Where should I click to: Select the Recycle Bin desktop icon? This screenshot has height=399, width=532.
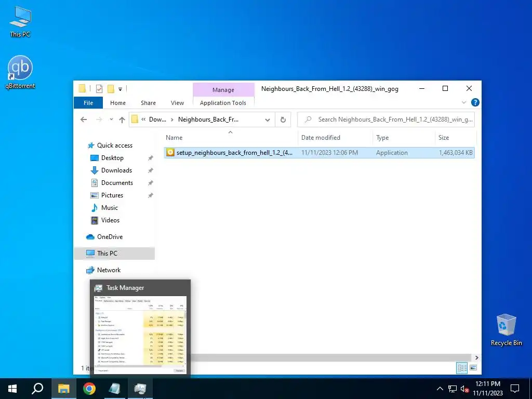506,330
